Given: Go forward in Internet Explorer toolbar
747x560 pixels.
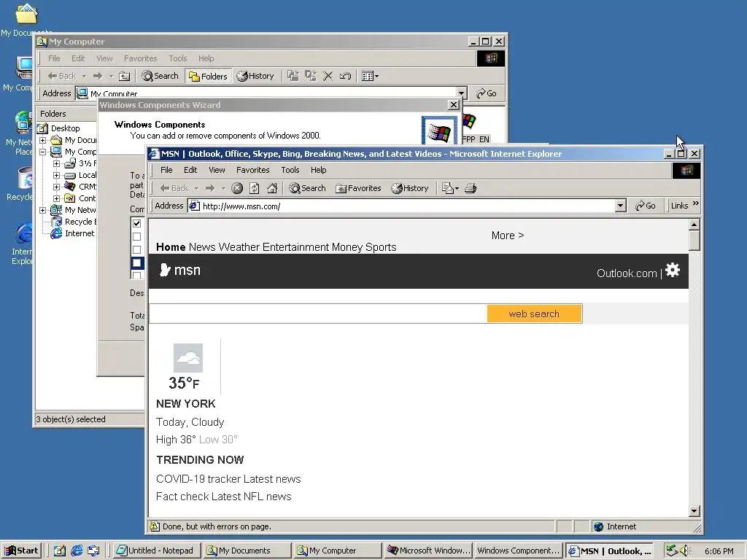Looking at the screenshot, I should [210, 188].
